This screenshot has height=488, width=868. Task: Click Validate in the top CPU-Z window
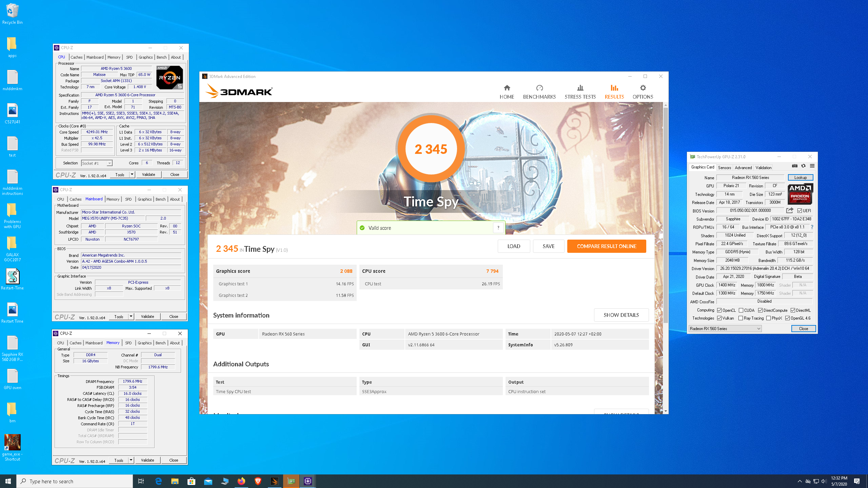point(149,175)
